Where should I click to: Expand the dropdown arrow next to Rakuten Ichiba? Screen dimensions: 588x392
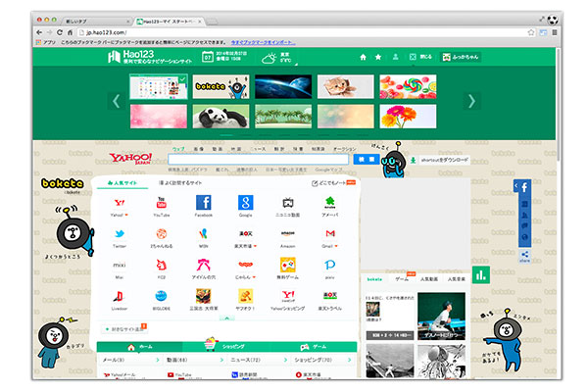click(255, 246)
